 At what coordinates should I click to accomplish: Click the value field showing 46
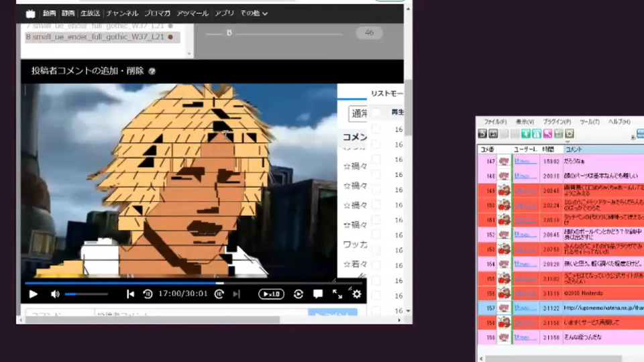pos(369,33)
